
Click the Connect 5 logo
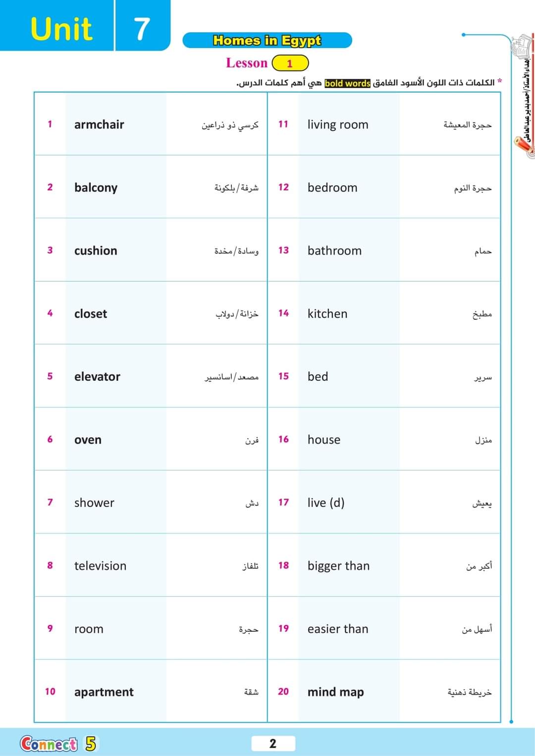(58, 744)
